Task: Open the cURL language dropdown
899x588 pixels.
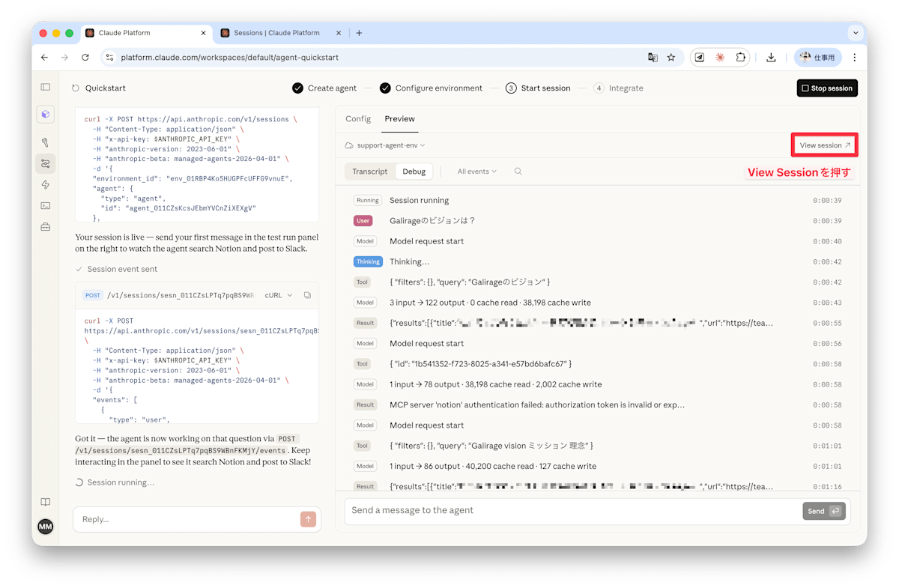Action: (x=279, y=295)
